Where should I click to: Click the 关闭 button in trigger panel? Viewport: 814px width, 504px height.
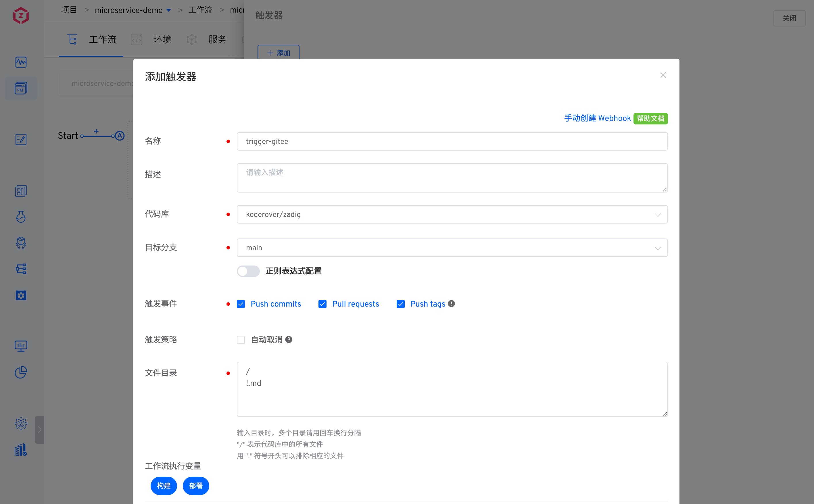click(x=789, y=18)
